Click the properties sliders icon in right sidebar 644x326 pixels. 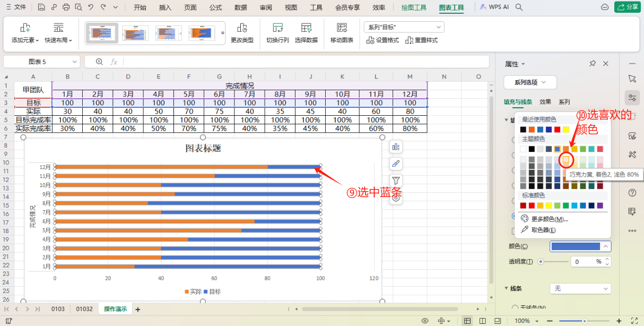click(632, 97)
